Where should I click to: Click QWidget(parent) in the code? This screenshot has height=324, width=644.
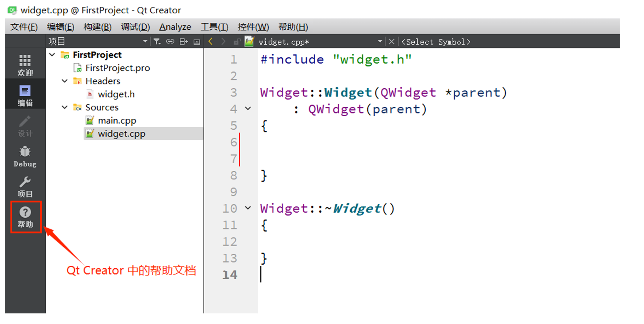click(367, 109)
